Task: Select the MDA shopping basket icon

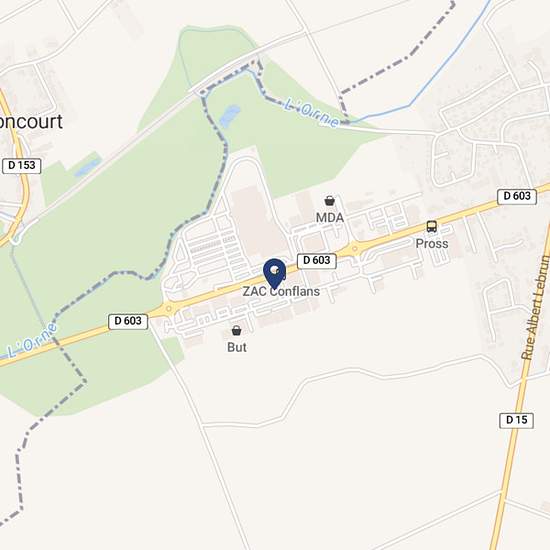Action: pos(329,201)
